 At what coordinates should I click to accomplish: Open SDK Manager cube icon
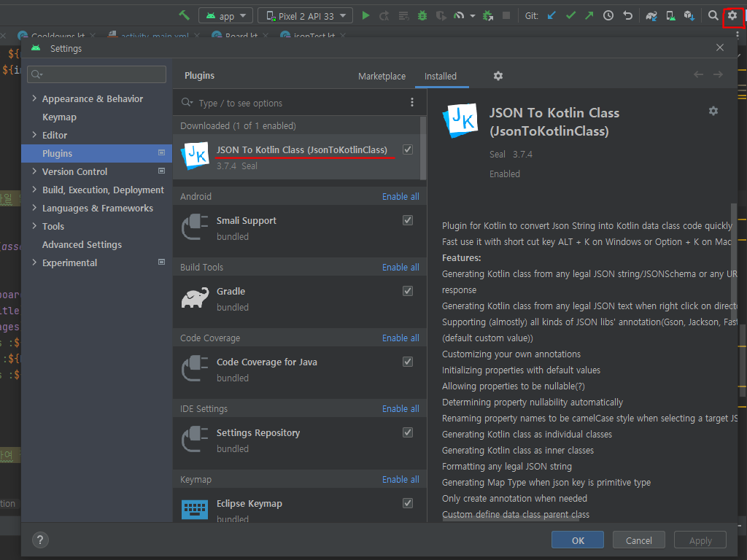(689, 16)
